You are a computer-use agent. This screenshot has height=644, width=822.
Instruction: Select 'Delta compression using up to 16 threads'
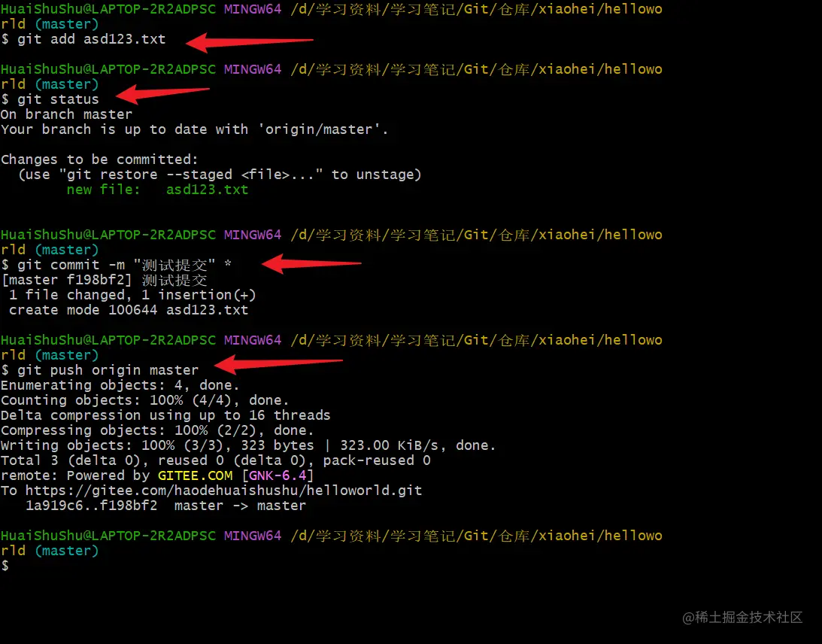click(165, 416)
